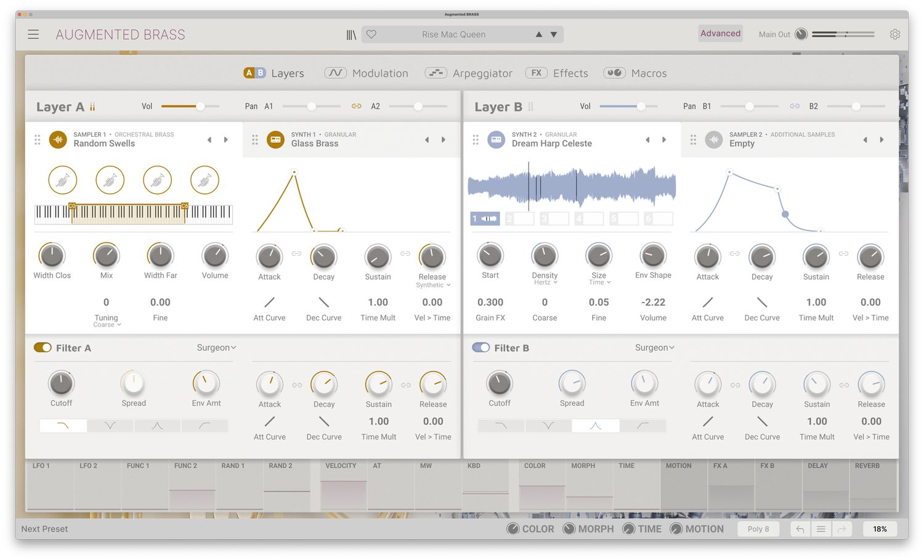Select next sample for Dream Harp Celeste
Image resolution: width=924 pixels, height=560 pixels.
(x=664, y=140)
